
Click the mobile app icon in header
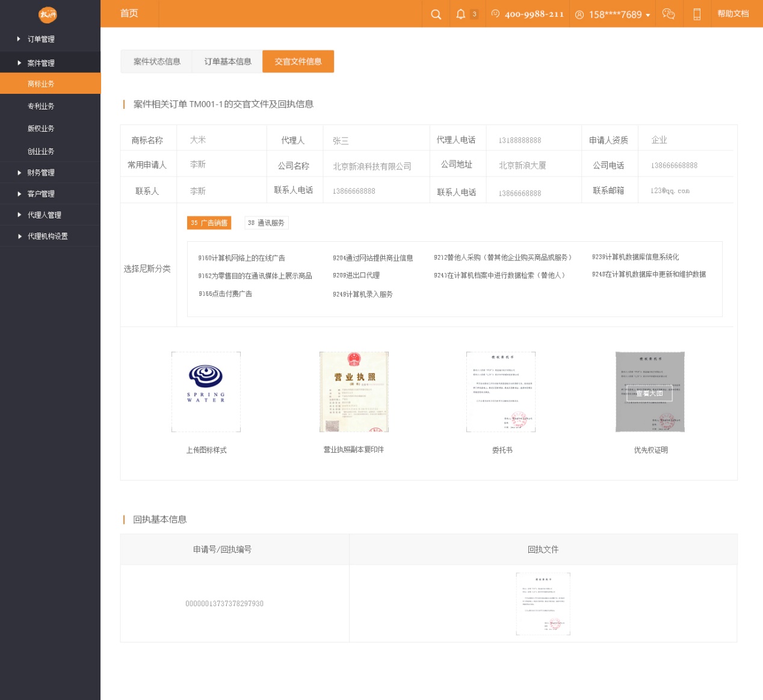[x=696, y=14]
